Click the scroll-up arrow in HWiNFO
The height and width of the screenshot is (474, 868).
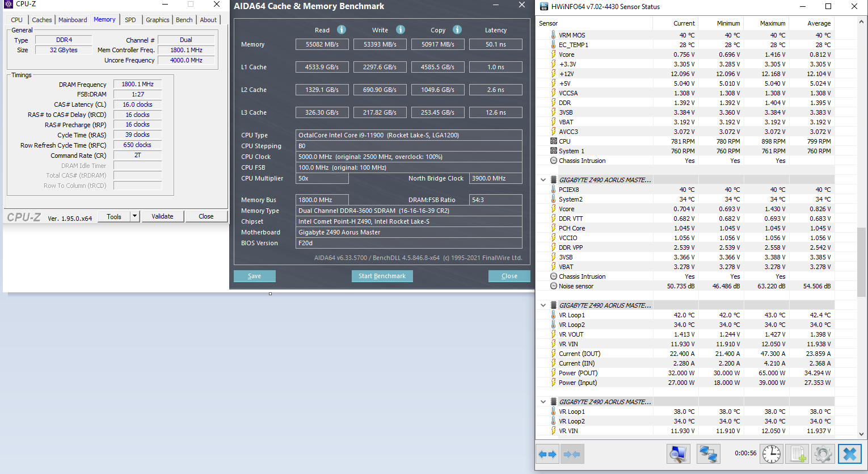[x=861, y=22]
